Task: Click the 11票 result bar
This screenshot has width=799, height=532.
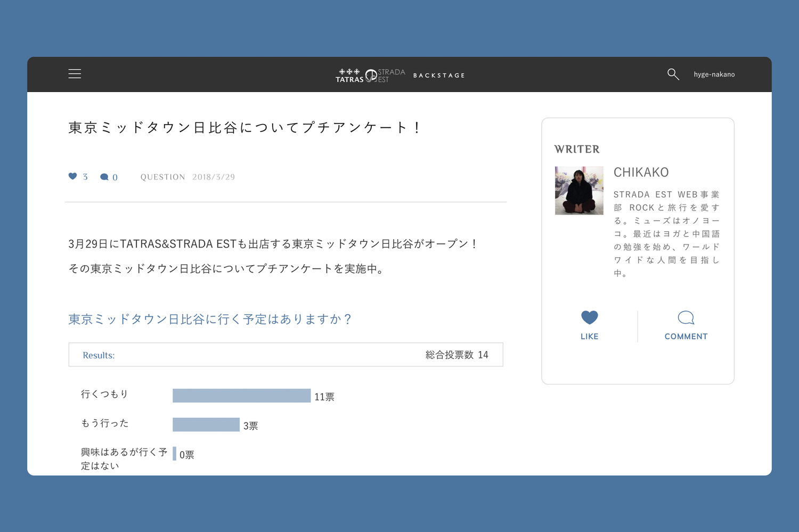Action: (x=241, y=396)
